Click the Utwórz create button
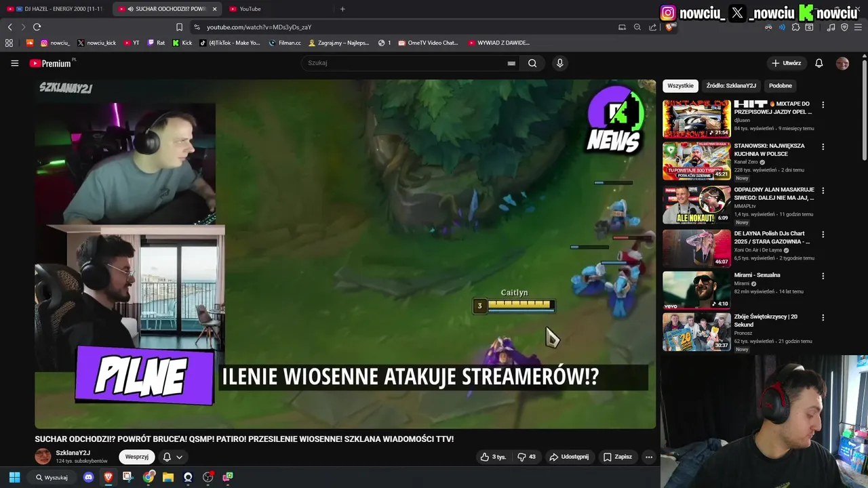The width and height of the screenshot is (868, 488). click(x=786, y=63)
